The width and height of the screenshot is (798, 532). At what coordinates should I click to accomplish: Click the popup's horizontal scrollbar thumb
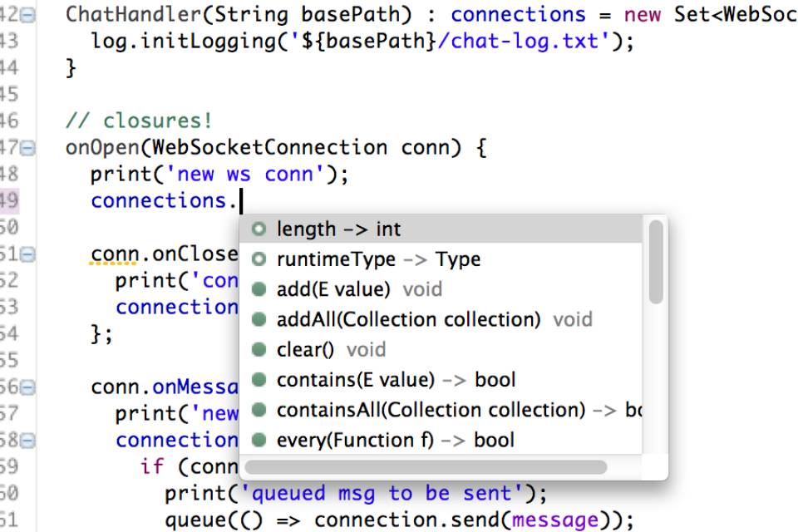pos(426,467)
